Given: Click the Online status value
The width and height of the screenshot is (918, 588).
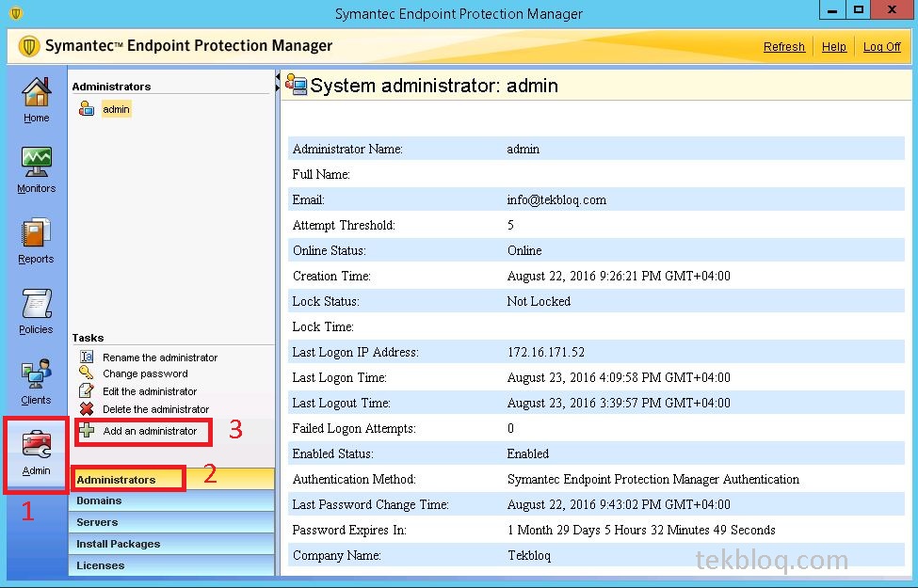Looking at the screenshot, I should click(524, 250).
